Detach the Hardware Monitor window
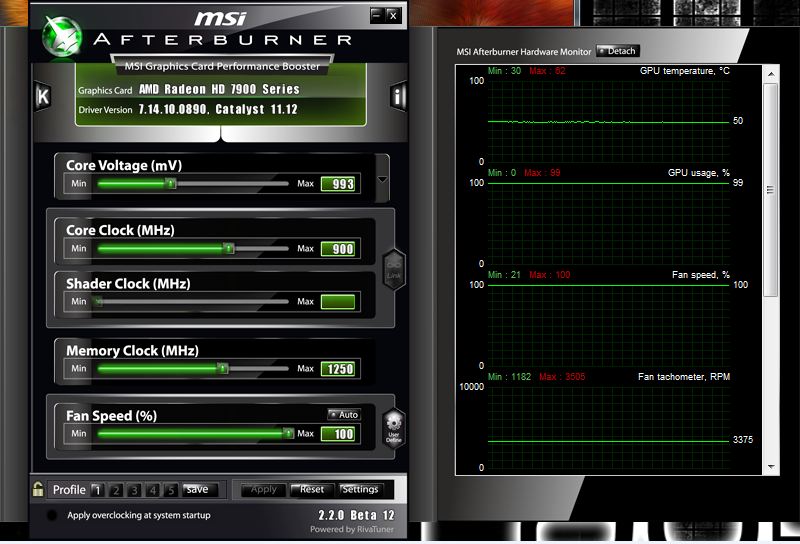The image size is (800, 544). tap(617, 51)
